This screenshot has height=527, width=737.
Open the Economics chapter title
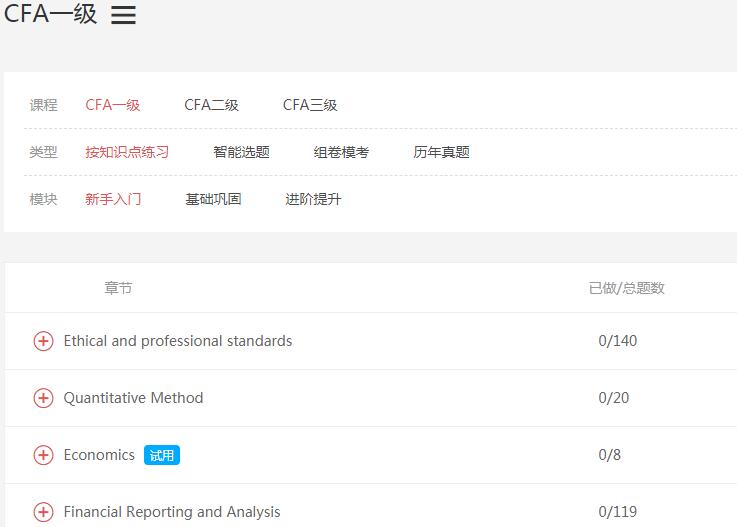(x=99, y=455)
